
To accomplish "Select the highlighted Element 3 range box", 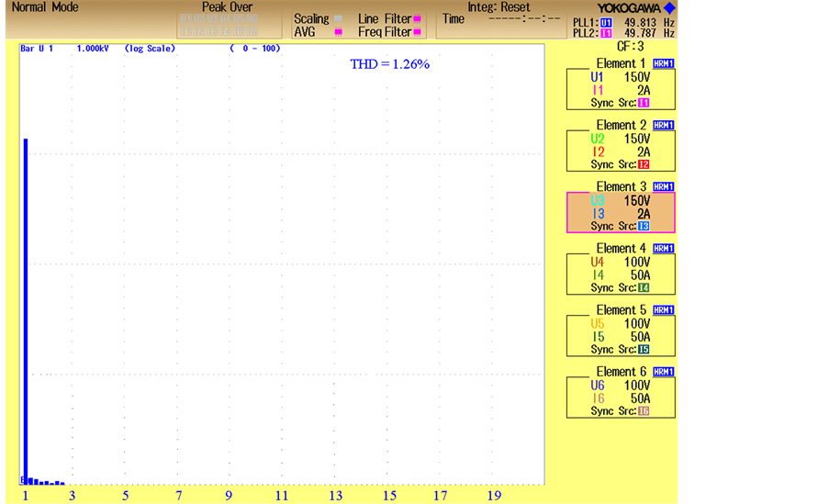I will tap(621, 213).
